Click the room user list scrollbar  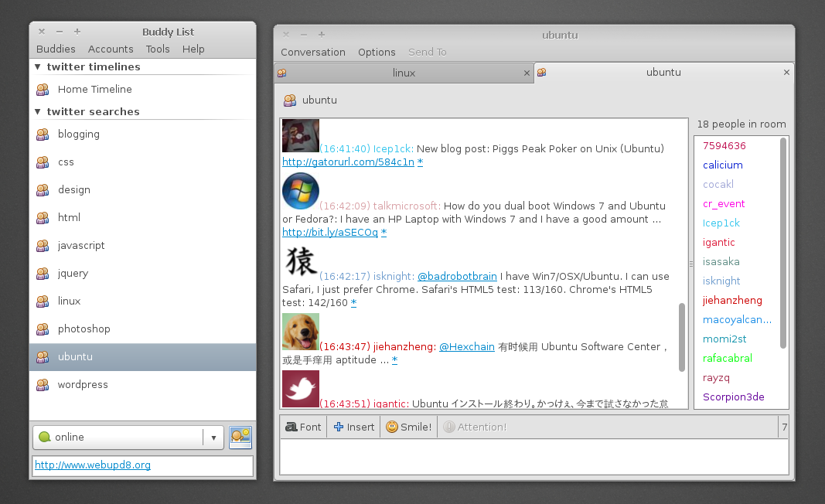(x=783, y=243)
